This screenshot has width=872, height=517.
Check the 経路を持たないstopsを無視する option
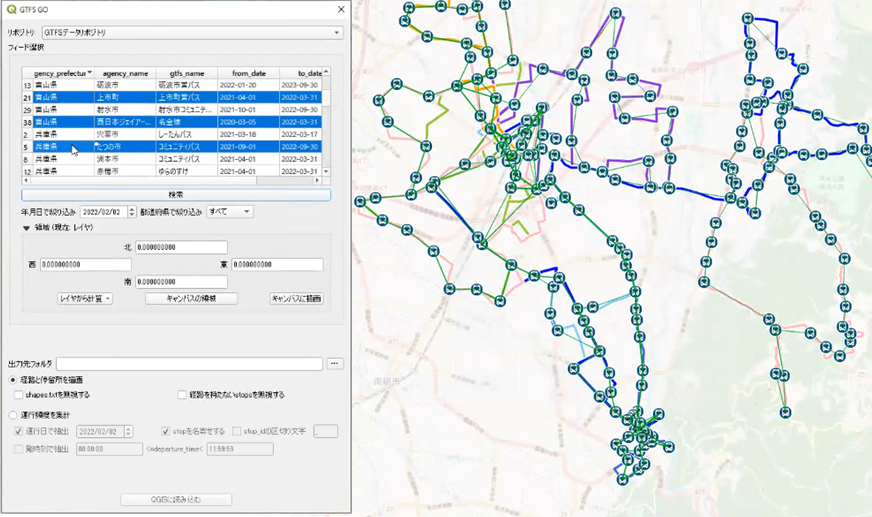[x=182, y=395]
